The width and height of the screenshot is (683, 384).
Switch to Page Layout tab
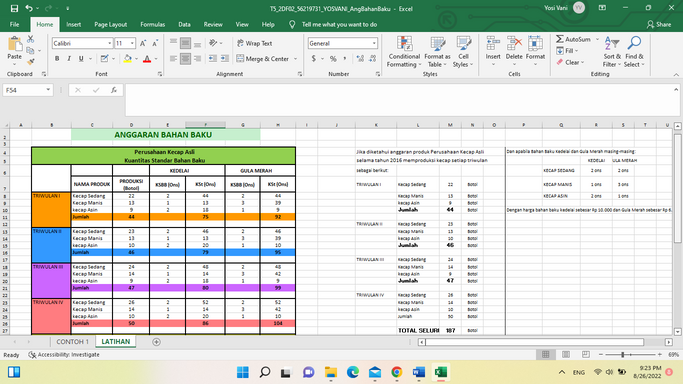point(111,24)
